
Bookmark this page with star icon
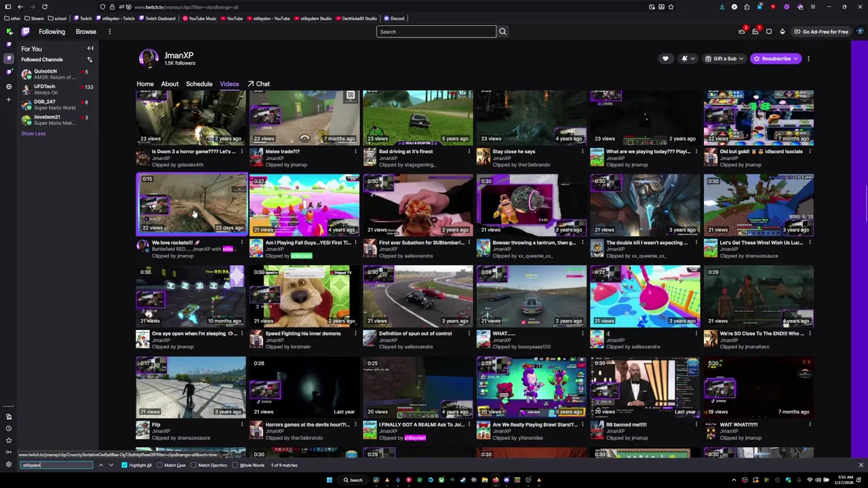point(671,7)
